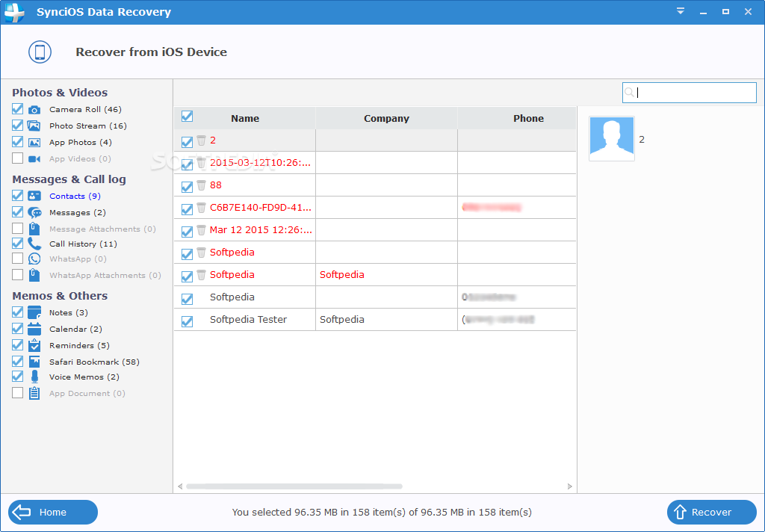This screenshot has width=765, height=532.
Task: Open the Messages (2) category
Action: click(x=77, y=213)
